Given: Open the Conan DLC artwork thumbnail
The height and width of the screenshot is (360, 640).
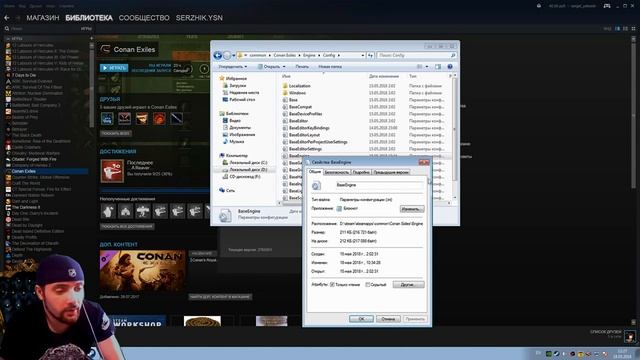Looking at the screenshot, I should point(142,271).
